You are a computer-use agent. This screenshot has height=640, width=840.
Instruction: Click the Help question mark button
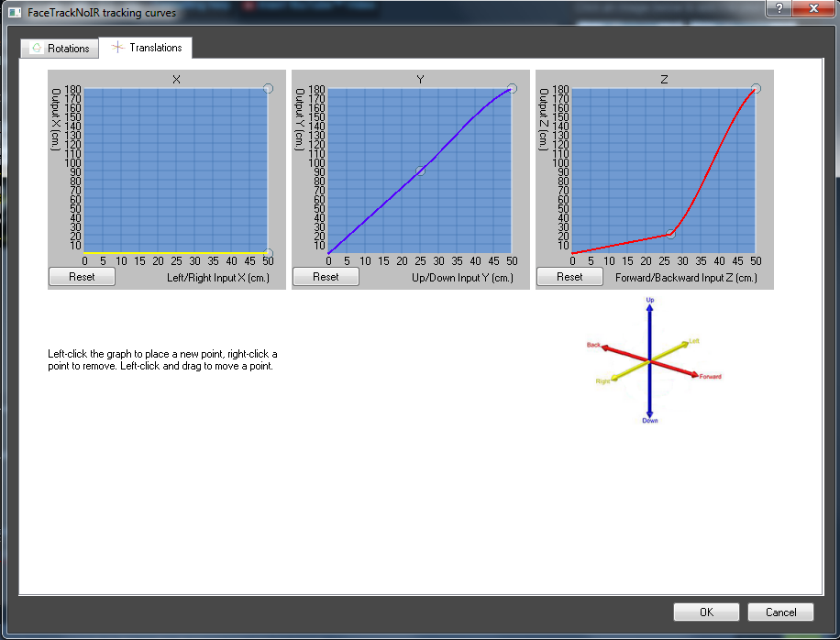(x=779, y=8)
